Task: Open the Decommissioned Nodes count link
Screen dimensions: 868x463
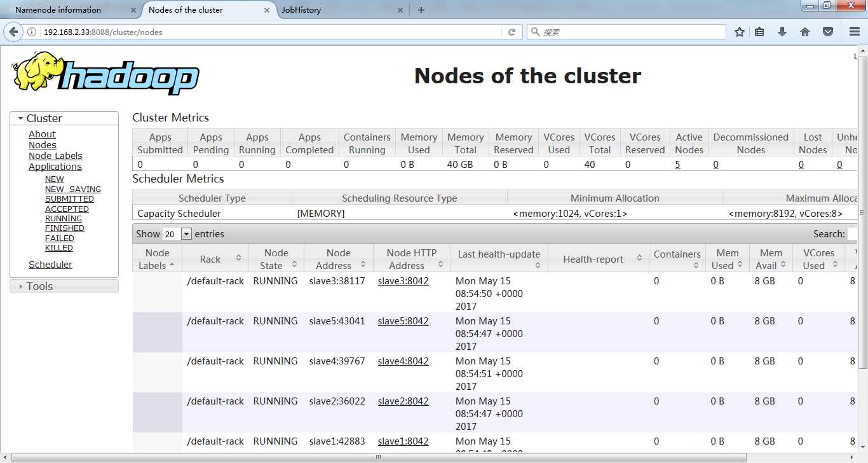Action: tap(715, 165)
